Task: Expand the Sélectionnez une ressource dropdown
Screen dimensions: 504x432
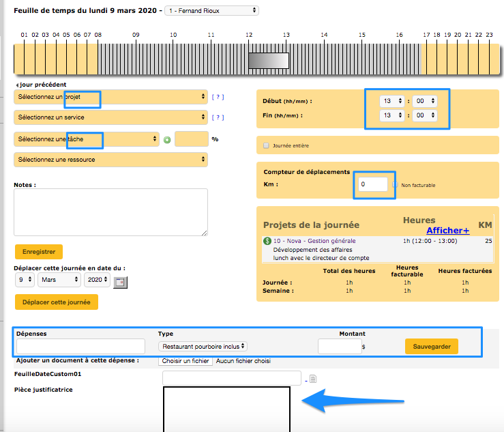Action: [x=110, y=160]
